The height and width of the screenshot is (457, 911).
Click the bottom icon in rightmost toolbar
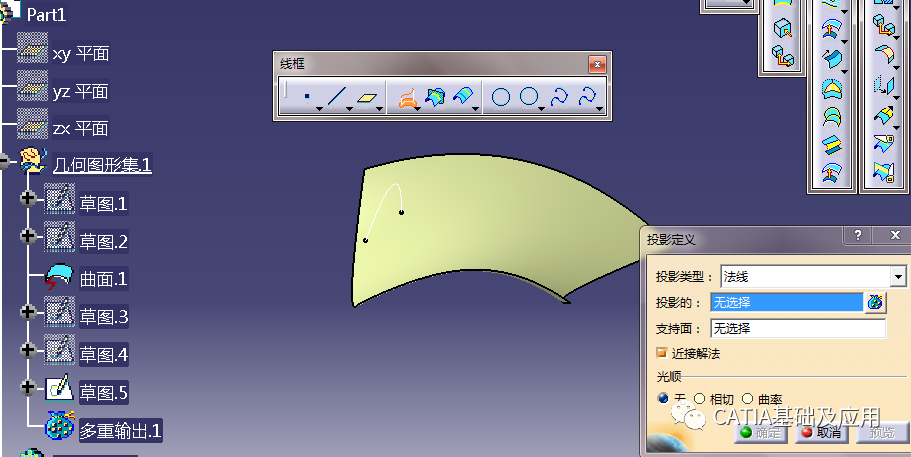point(884,172)
